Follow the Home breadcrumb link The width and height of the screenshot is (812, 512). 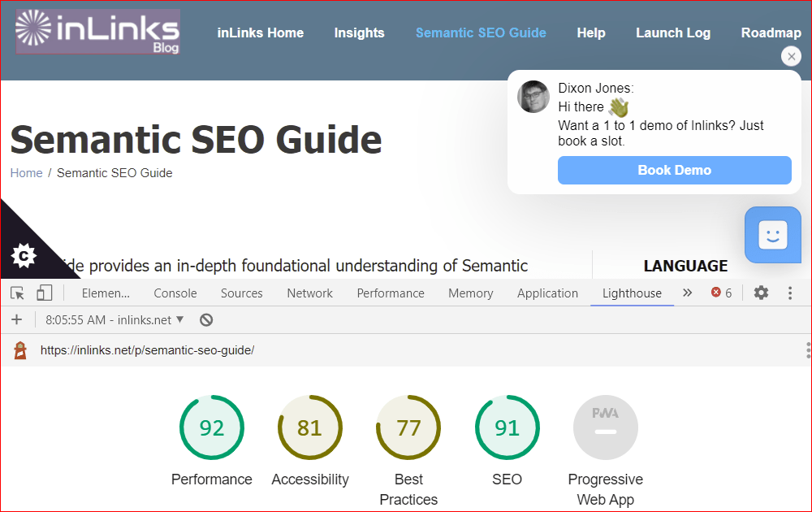point(27,173)
